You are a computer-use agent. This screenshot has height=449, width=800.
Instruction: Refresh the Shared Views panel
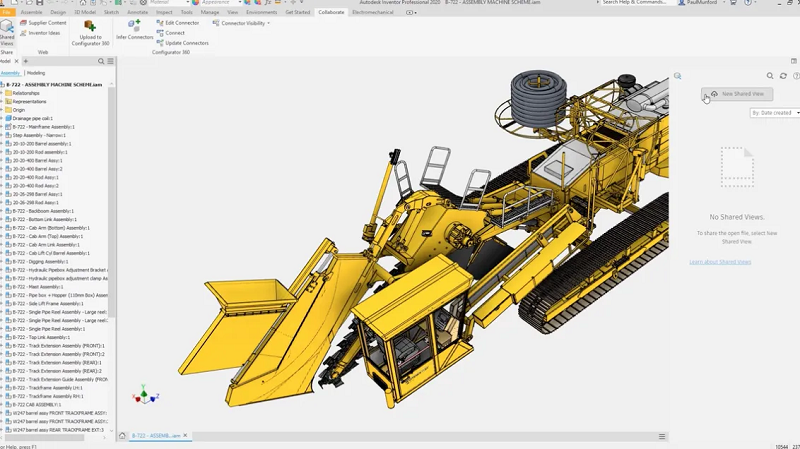tap(783, 76)
